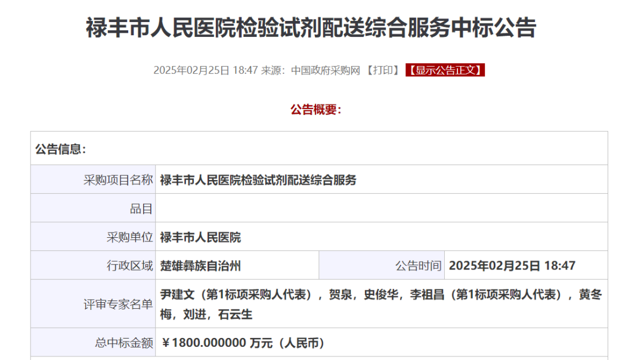This screenshot has width=644, height=360.
Task: Click the 行政区域 label cell
Action: click(93, 265)
